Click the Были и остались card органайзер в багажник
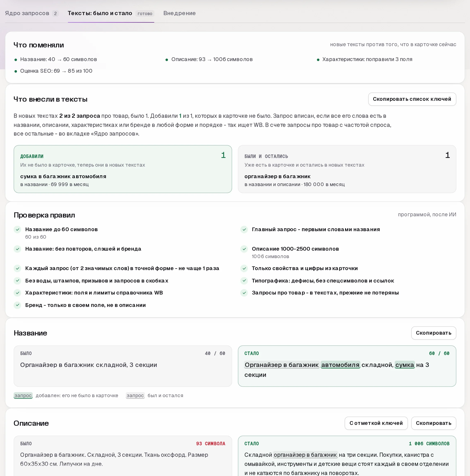The image size is (470, 476). pyautogui.click(x=347, y=169)
